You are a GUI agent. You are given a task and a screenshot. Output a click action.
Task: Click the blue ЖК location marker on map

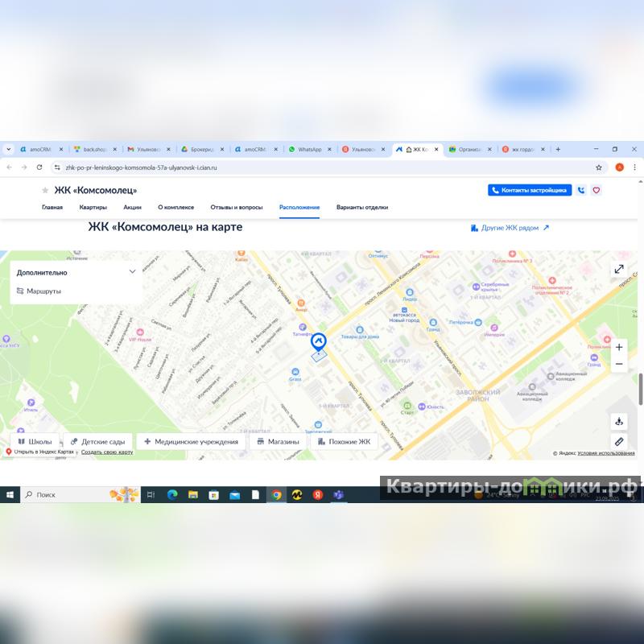point(319,342)
